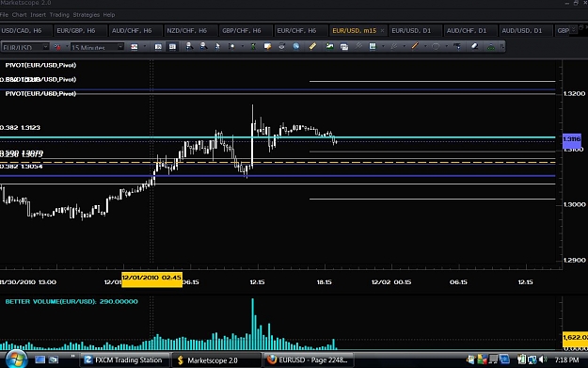Click the 7:18 PM taskbar clock
Viewport: 588px width, 368px height.
tap(566, 360)
